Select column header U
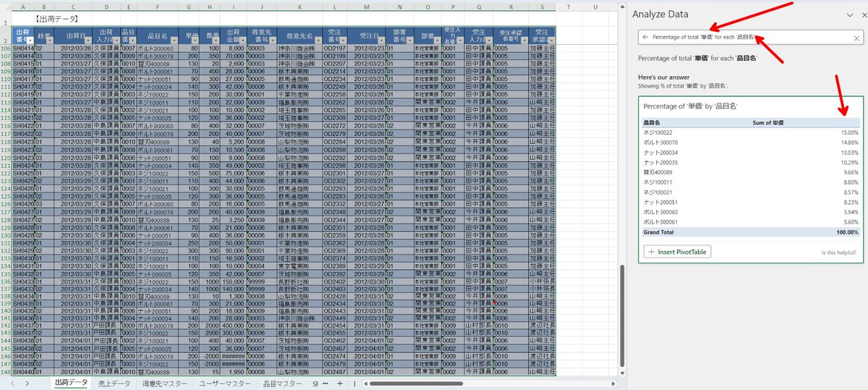868x390 pixels. pyautogui.click(x=595, y=7)
